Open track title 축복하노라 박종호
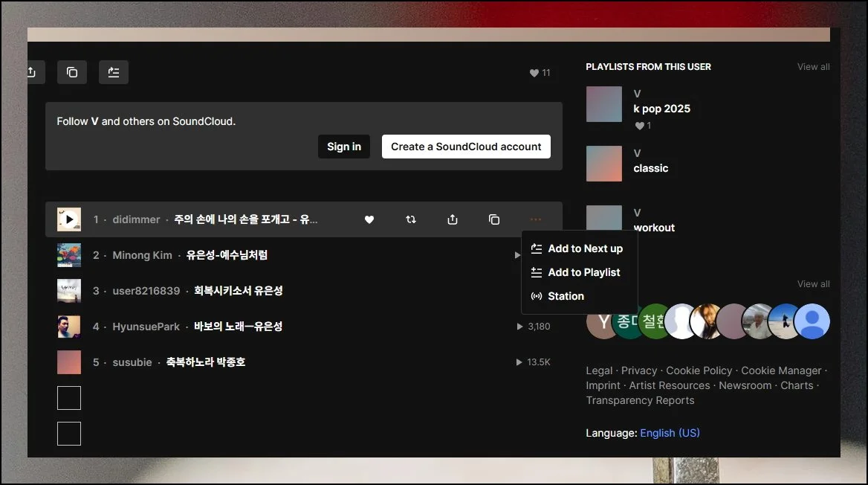This screenshot has height=485, width=868. [x=205, y=362]
